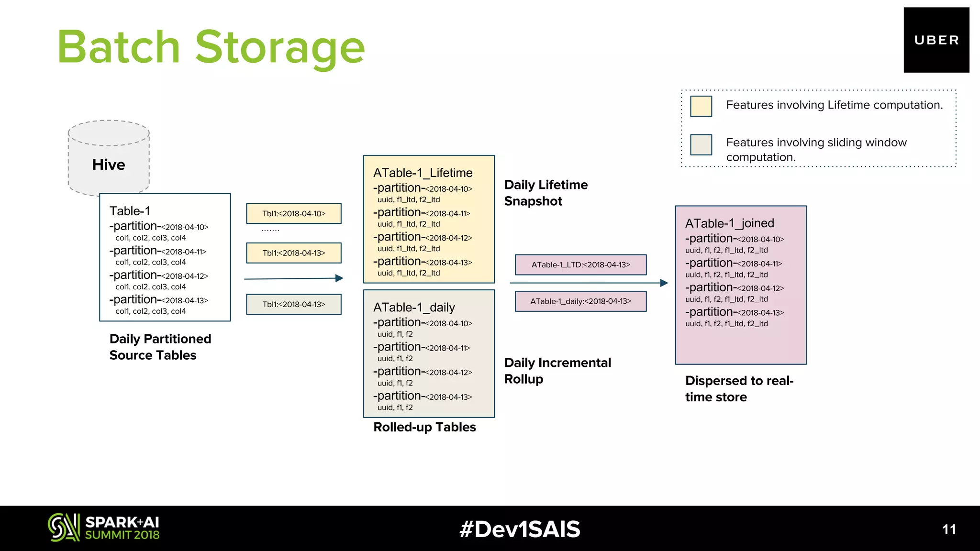The height and width of the screenshot is (551, 980).
Task: Select the gray Tbl1:<2018-04-13> box
Action: [x=294, y=304]
